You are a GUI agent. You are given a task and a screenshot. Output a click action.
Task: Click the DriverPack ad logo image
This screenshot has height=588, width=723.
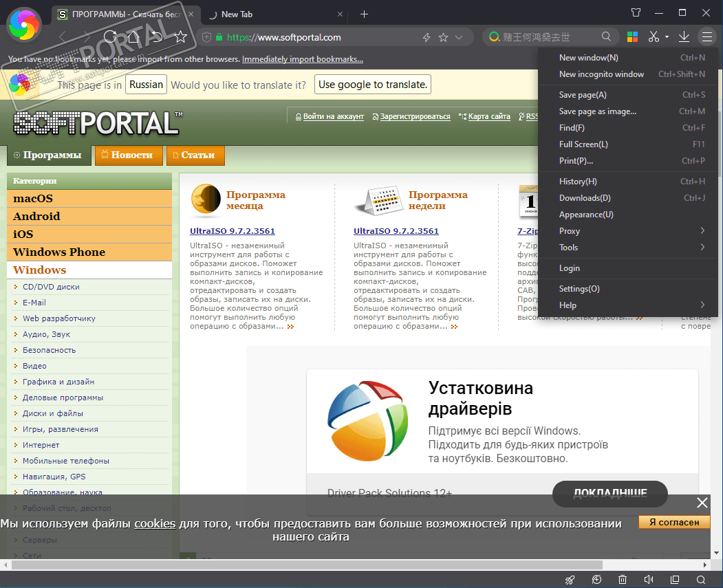[x=367, y=421]
